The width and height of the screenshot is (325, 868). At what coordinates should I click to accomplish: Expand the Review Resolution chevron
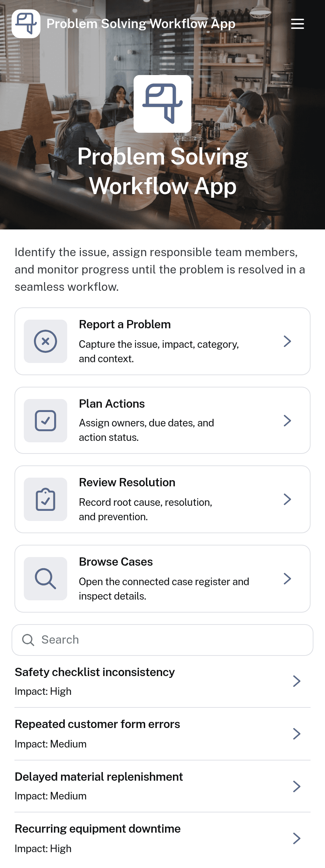tap(287, 499)
